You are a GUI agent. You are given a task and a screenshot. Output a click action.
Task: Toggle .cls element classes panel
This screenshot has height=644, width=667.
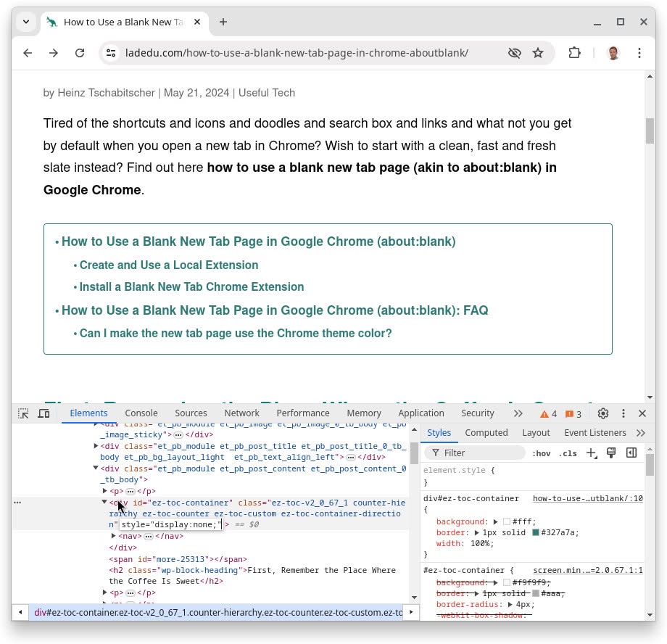pyautogui.click(x=568, y=453)
